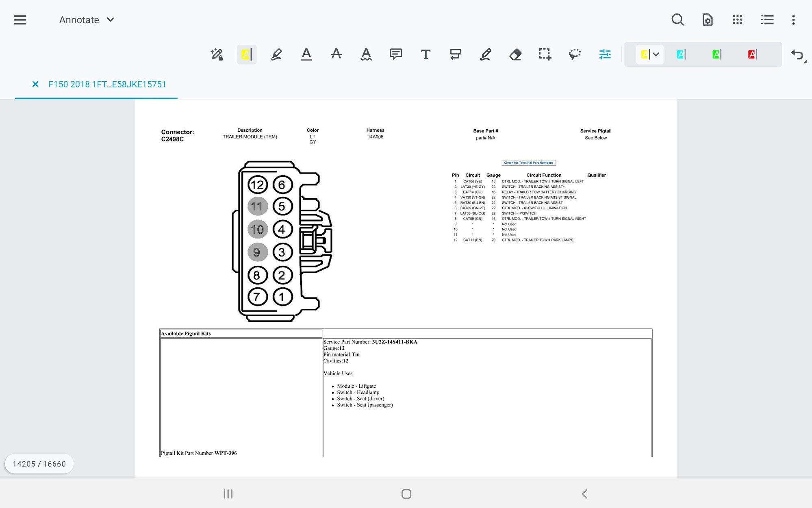Click the Check for Terminal Part Numbers link

[529, 163]
